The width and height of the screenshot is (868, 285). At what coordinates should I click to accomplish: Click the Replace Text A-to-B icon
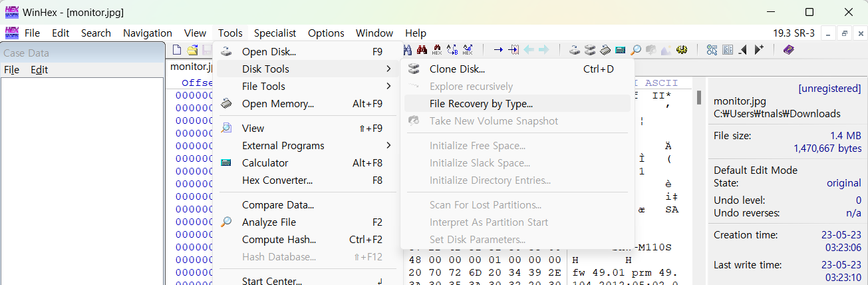(452, 50)
